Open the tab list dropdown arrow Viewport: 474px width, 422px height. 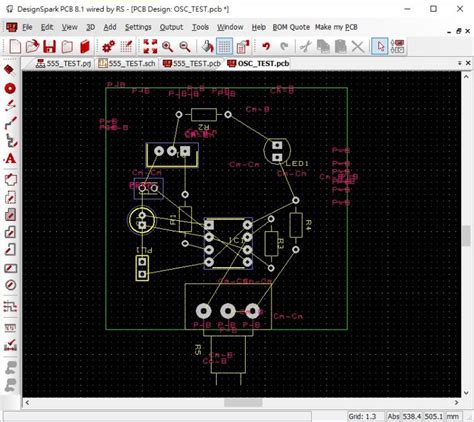460,63
